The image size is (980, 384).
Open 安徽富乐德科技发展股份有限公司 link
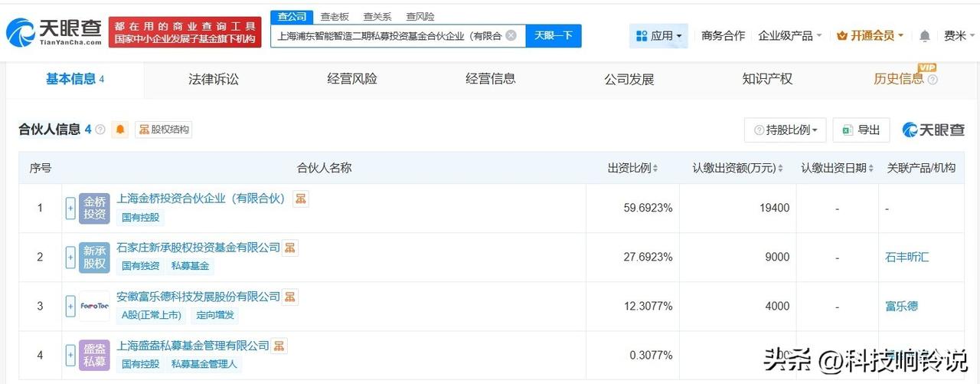click(198, 297)
